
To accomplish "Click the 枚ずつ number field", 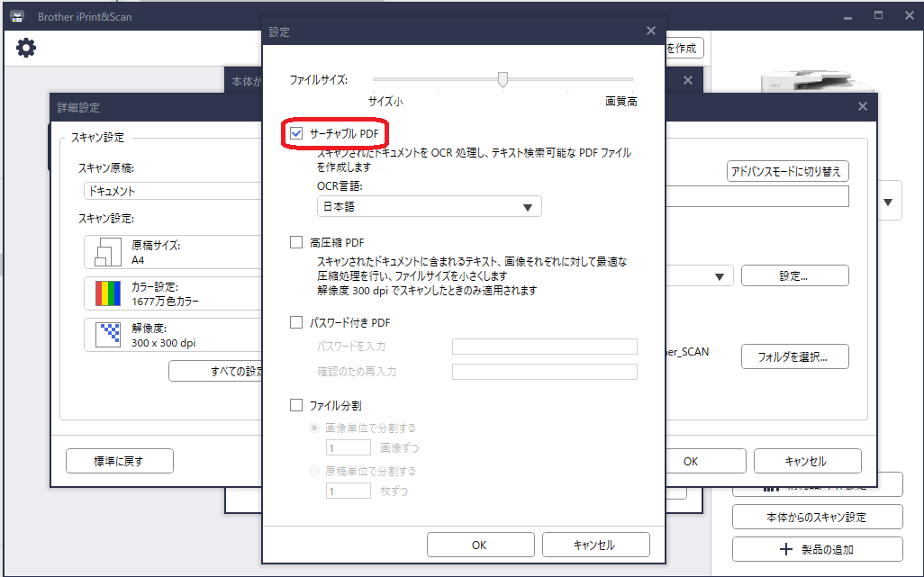I will pyautogui.click(x=349, y=491).
